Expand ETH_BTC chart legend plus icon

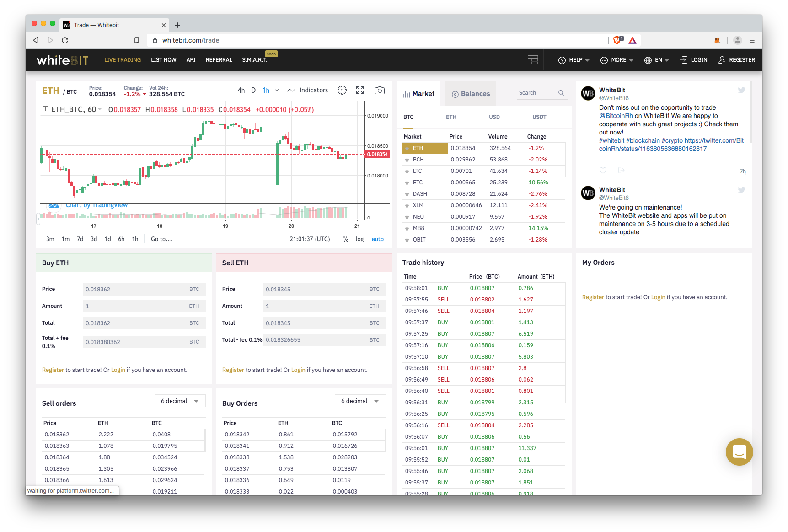[45, 109]
